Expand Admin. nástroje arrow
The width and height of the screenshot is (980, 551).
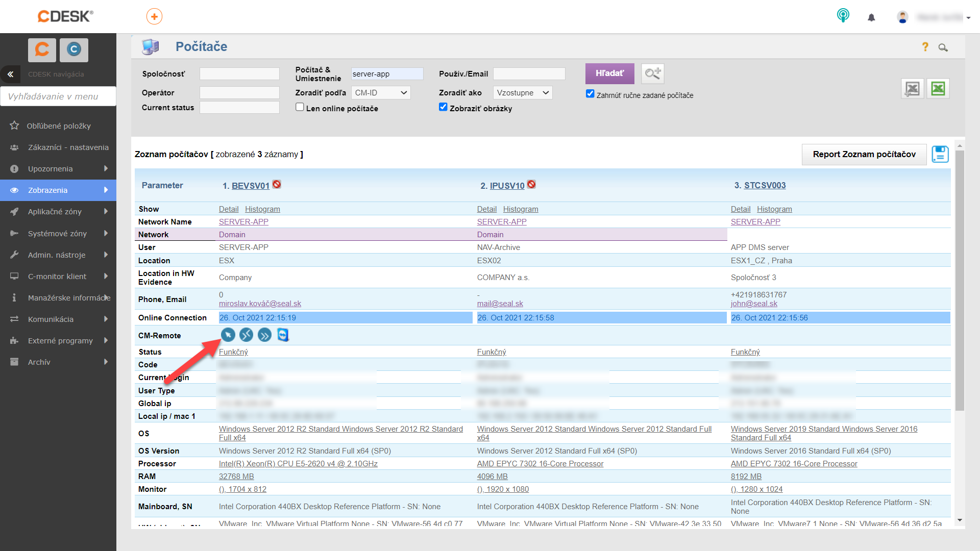coord(106,255)
